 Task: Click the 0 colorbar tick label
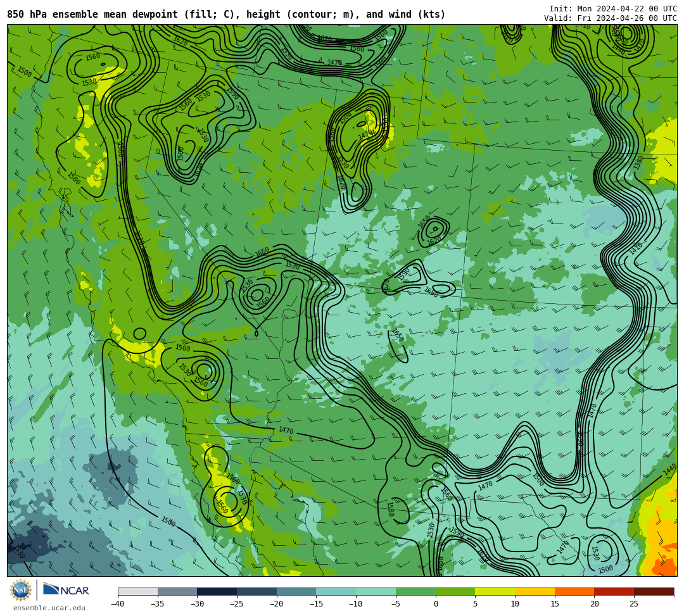436,604
